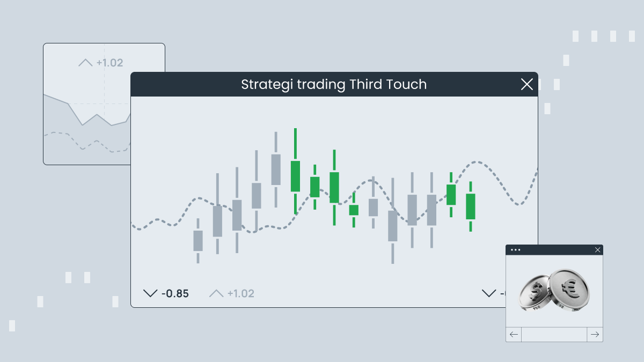The image size is (644, 362).
Task: Click the rightmost green candlestick
Action: click(x=471, y=206)
